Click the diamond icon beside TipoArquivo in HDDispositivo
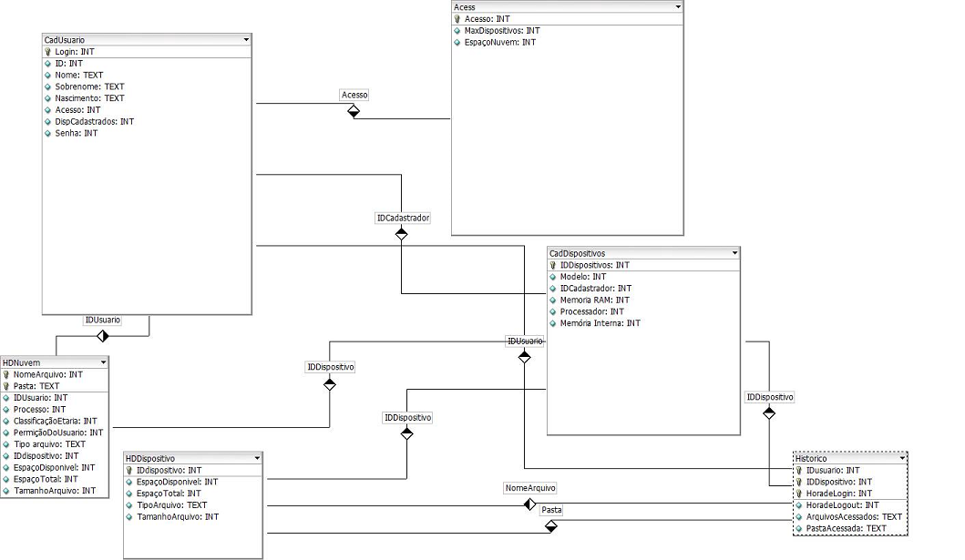Image resolution: width=965 pixels, height=560 pixels. 128,505
